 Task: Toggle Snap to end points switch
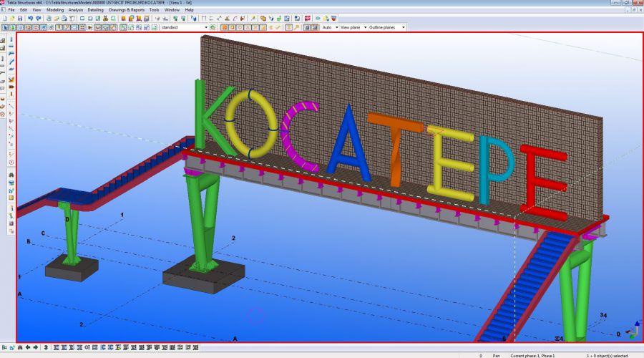point(232,27)
